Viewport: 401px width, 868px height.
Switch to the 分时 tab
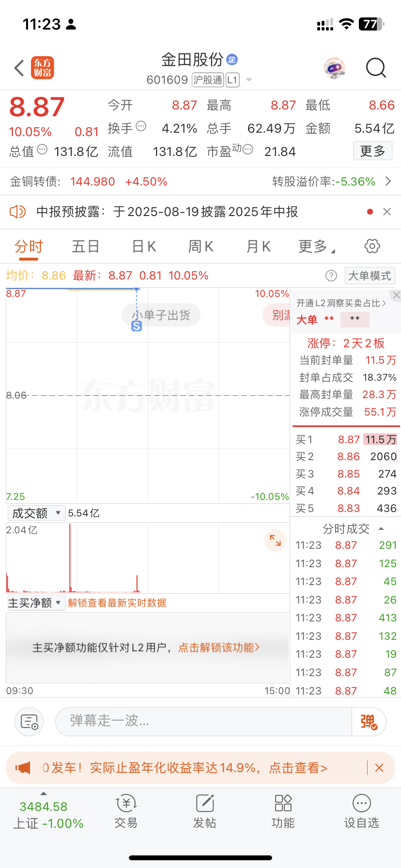pyautogui.click(x=29, y=247)
